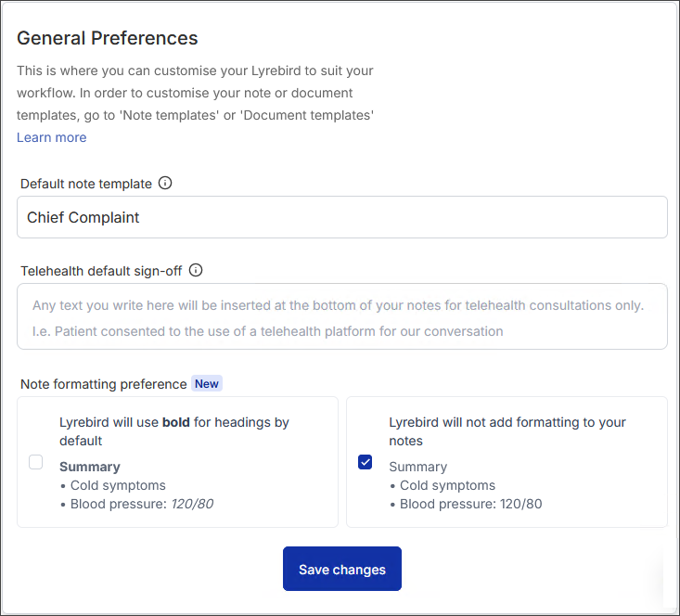Viewport: 680px width, 616px height.
Task: Click the New badge next to formatting preference
Action: 207,383
